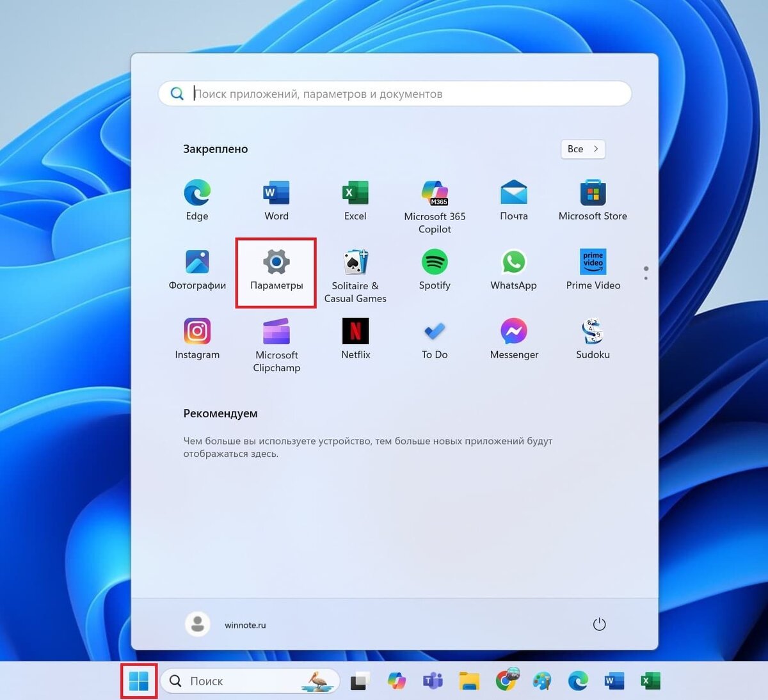Open Spotify from pinned apps

pos(435,269)
